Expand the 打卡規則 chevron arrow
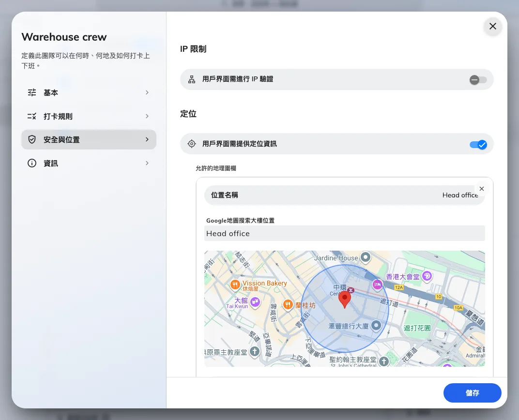 [147, 116]
